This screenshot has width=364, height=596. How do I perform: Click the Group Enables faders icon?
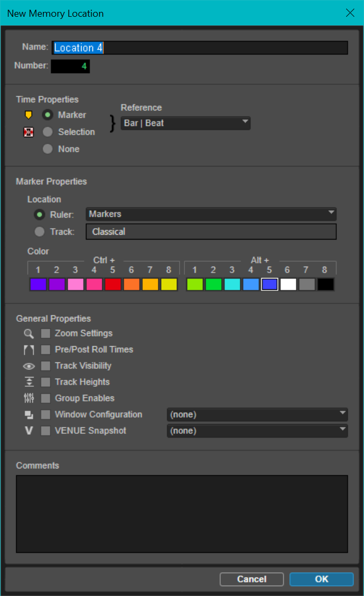click(29, 399)
